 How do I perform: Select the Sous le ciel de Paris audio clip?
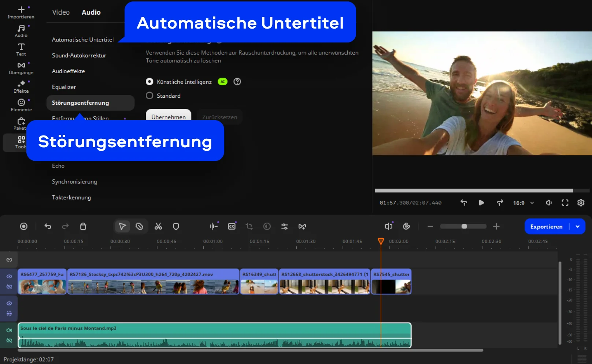(214, 335)
